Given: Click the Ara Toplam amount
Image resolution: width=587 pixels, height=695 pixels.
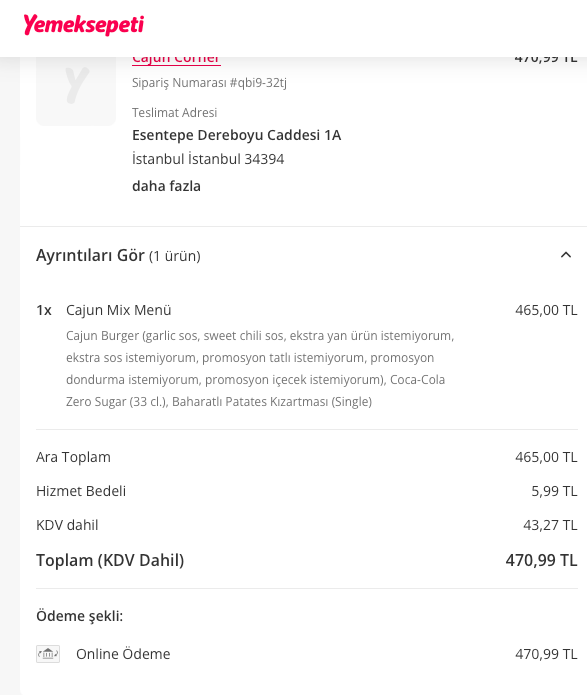Looking at the screenshot, I should pyautogui.click(x=546, y=457).
